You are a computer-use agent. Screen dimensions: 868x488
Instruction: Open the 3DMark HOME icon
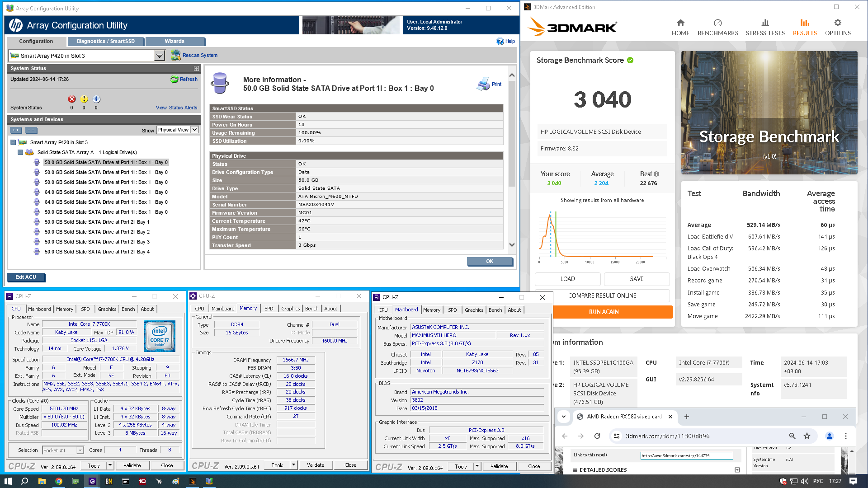click(680, 23)
